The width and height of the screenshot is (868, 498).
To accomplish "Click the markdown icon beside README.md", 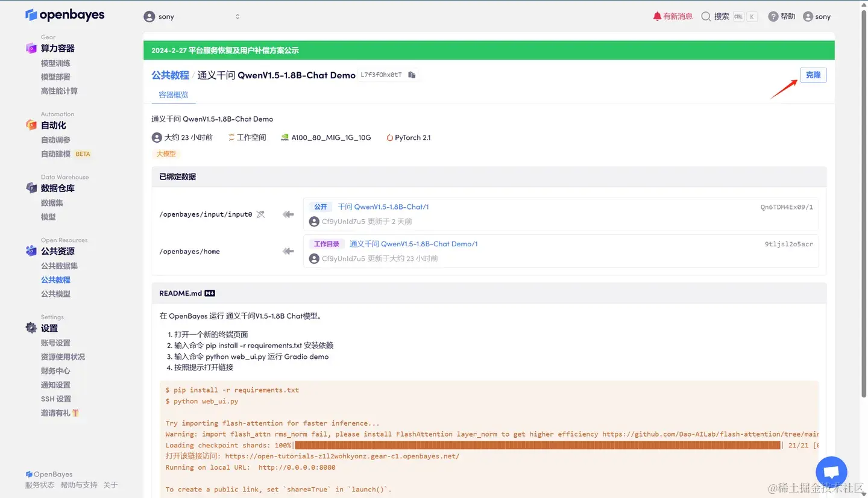I will pyautogui.click(x=210, y=293).
